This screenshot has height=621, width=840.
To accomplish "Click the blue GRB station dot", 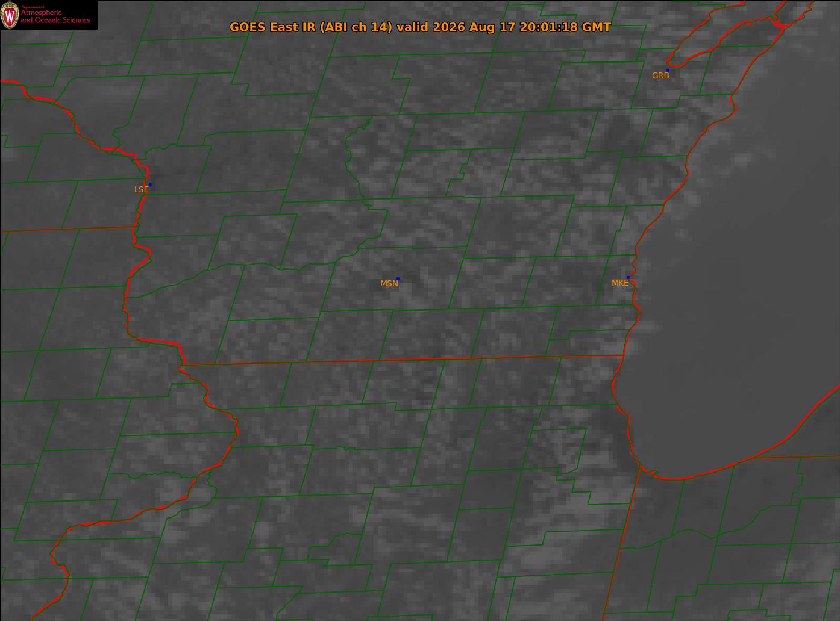I will (668, 70).
